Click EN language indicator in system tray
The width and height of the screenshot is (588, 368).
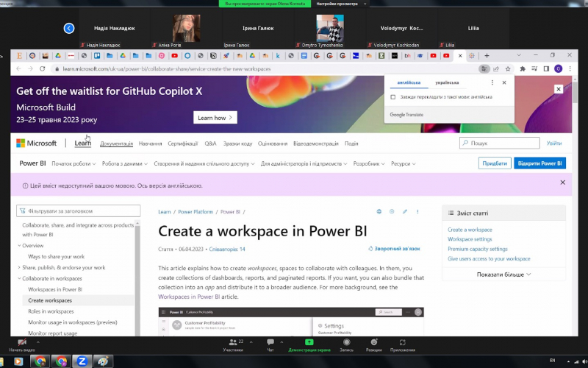pos(553,361)
